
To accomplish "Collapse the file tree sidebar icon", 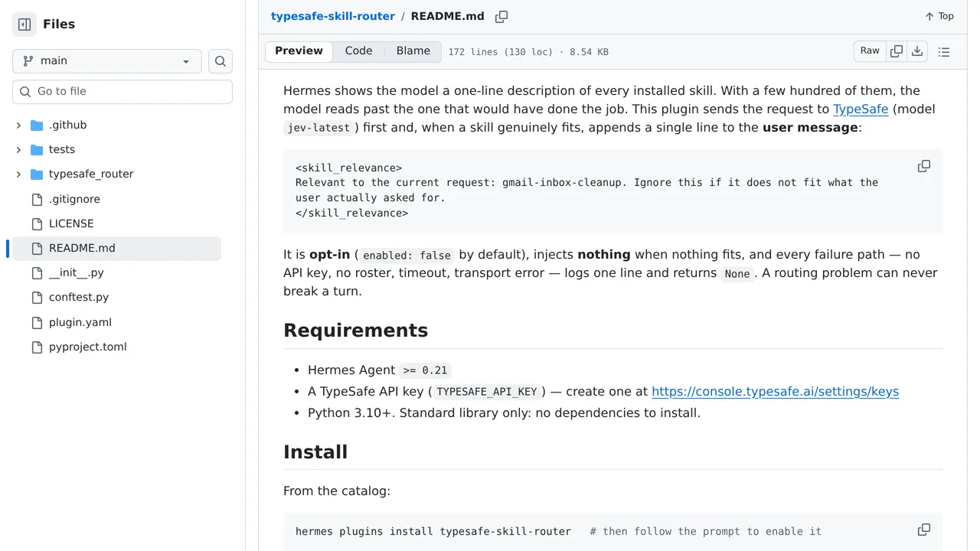I will pyautogui.click(x=24, y=24).
